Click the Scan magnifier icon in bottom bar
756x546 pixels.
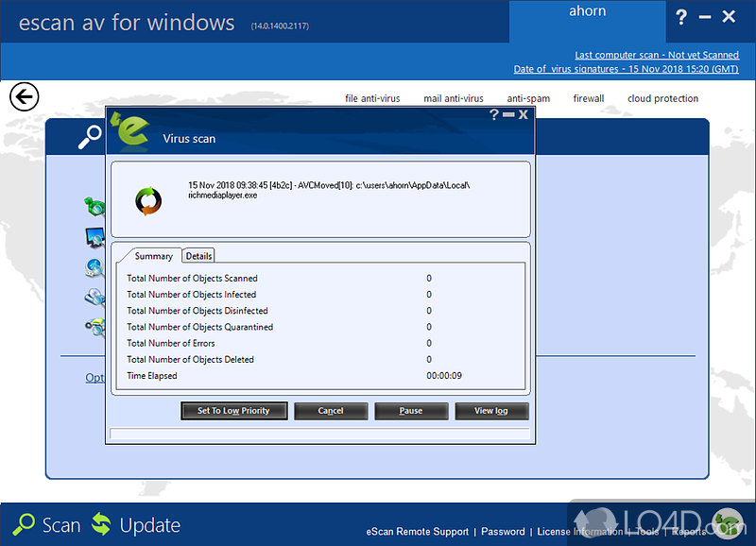(24, 524)
